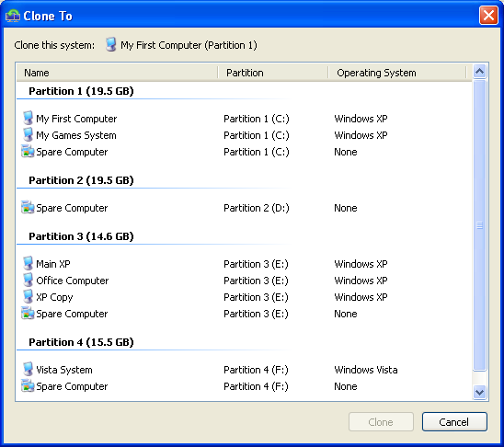Toggle the Partition 4 (15.5 GB) group header
Viewport: 504px width, 447px height.
(x=81, y=342)
